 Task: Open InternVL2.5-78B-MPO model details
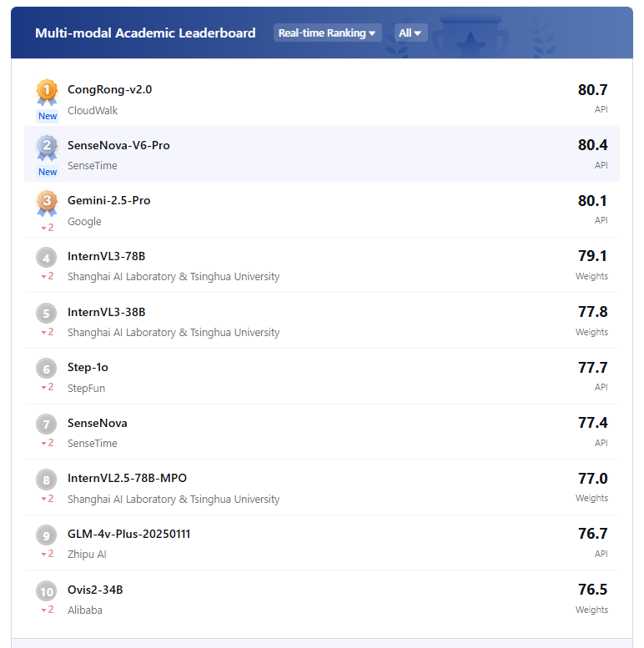tap(127, 478)
